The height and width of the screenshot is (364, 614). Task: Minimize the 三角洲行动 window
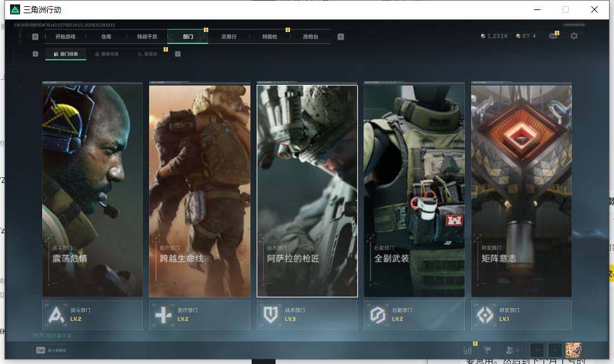537,9
